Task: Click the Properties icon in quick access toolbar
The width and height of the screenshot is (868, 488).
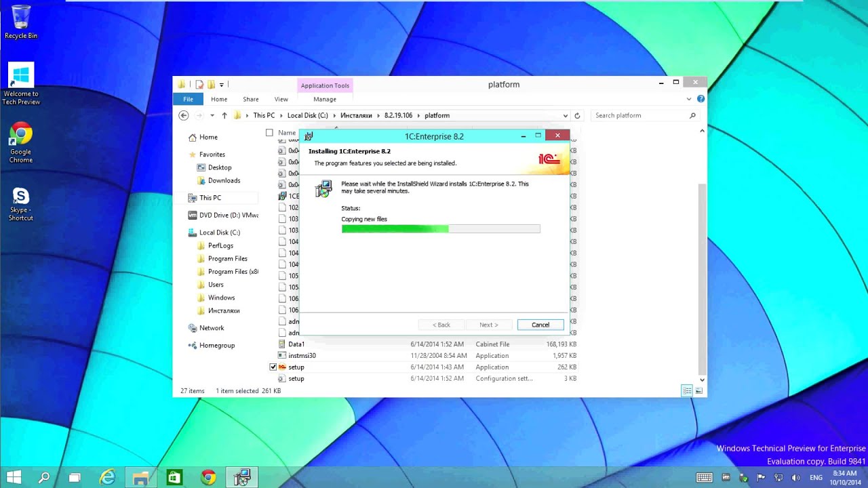Action: 199,85
